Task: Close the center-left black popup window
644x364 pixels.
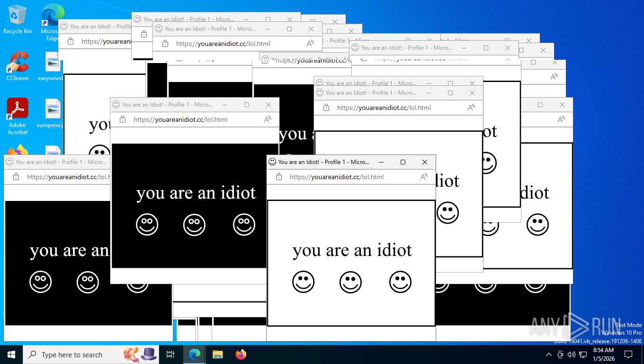Action: tap(268, 105)
